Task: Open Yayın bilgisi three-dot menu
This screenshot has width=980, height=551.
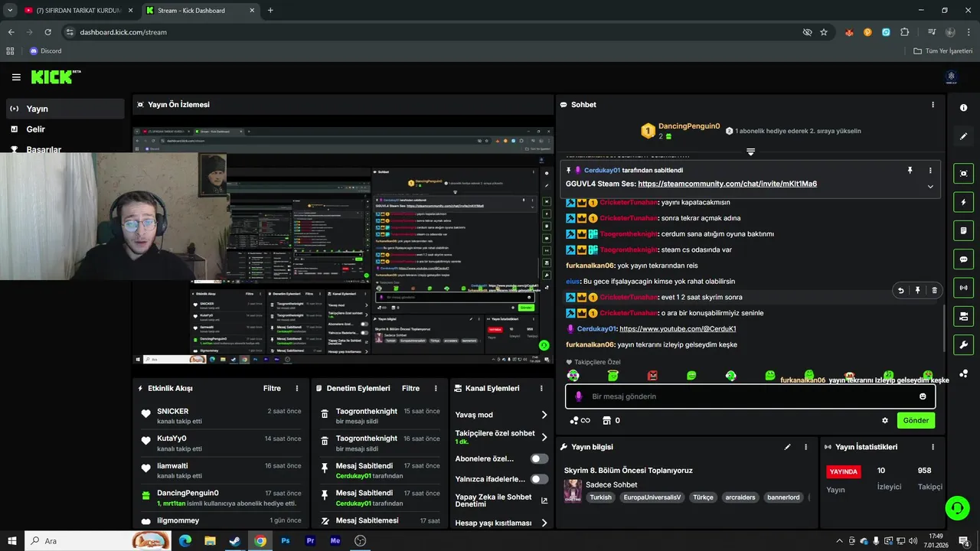Action: (805, 447)
